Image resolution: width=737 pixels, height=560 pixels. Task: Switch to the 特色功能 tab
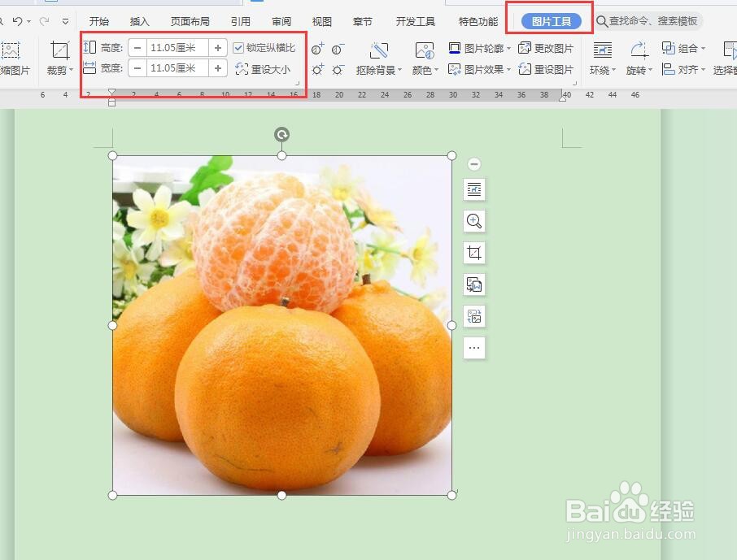click(477, 21)
